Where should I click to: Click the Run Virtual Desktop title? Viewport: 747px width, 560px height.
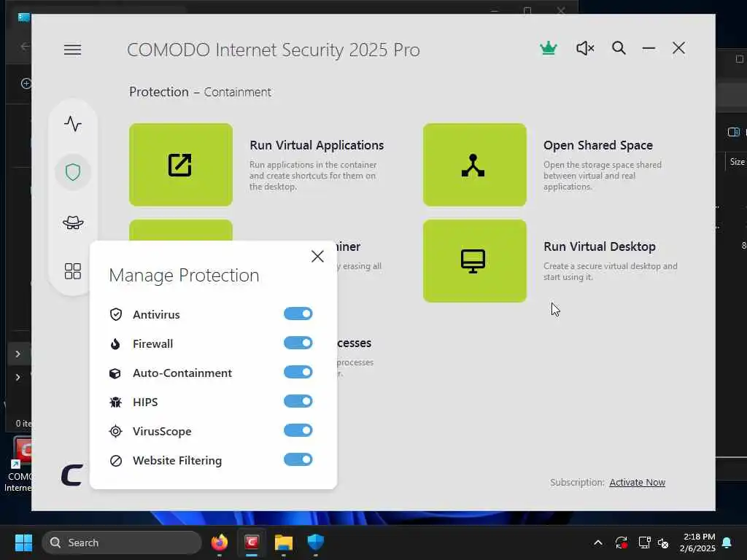click(x=600, y=246)
